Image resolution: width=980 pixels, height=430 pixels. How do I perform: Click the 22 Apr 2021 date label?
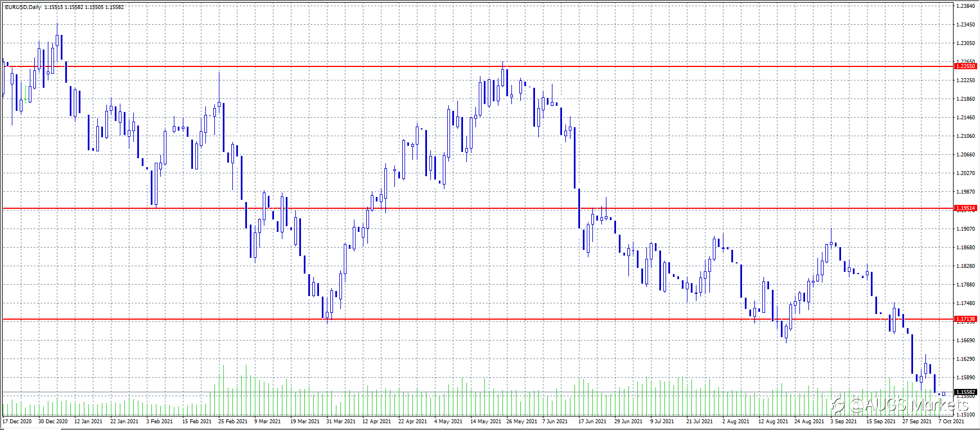(x=412, y=421)
